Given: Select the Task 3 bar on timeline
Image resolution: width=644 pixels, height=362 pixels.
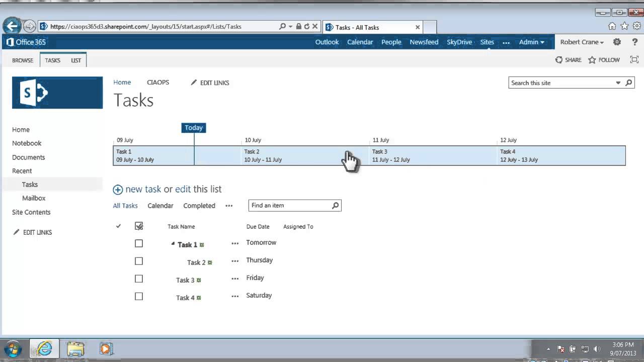Looking at the screenshot, I should pyautogui.click(x=433, y=155).
